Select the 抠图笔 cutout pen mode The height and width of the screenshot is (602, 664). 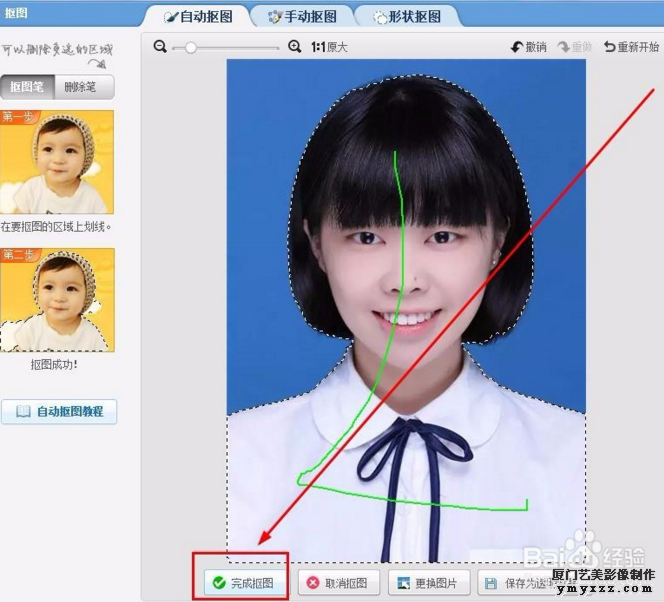[x=27, y=87]
